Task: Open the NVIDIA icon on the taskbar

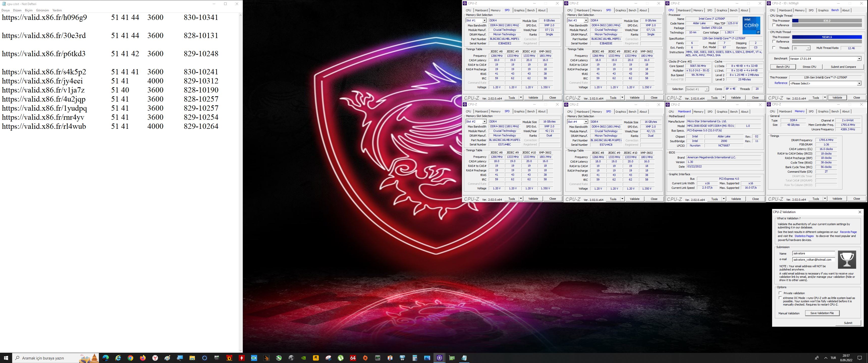Action: tap(304, 358)
